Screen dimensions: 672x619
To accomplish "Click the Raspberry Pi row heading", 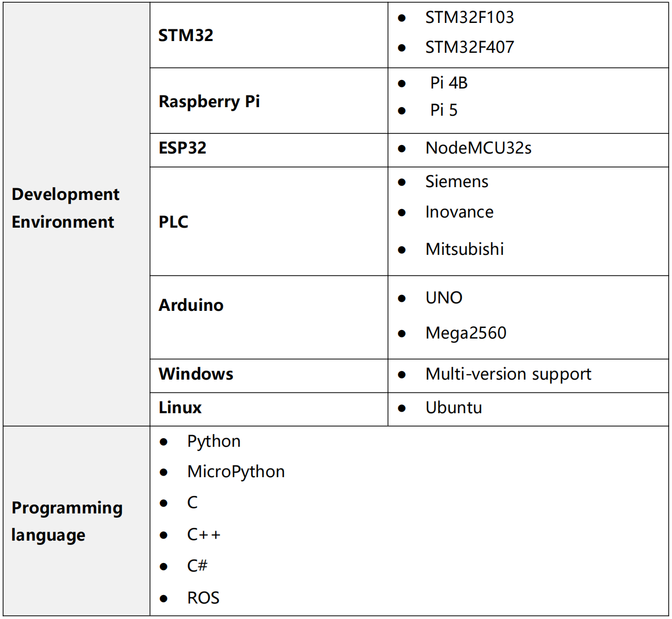I will (x=209, y=101).
